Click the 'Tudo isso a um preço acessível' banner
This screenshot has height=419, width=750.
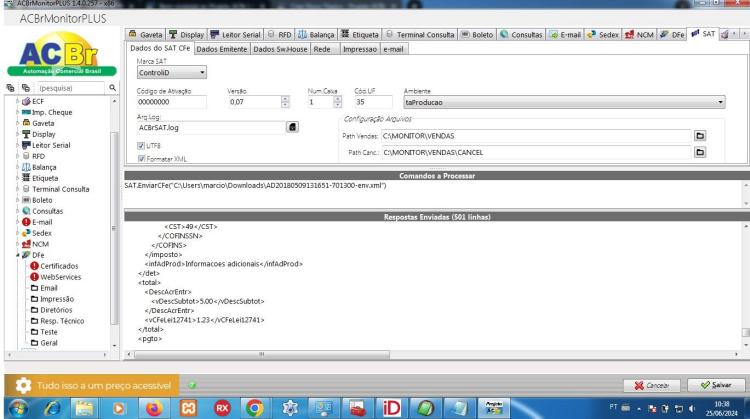coord(92,386)
